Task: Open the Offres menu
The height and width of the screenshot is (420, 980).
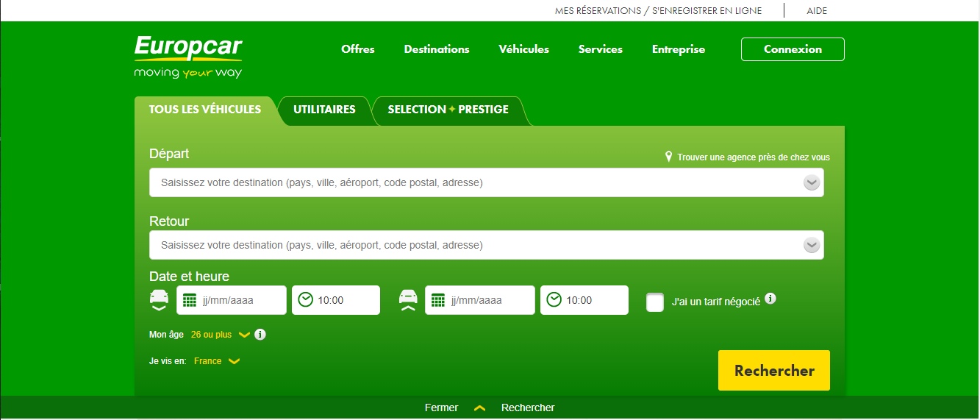Action: click(x=358, y=49)
